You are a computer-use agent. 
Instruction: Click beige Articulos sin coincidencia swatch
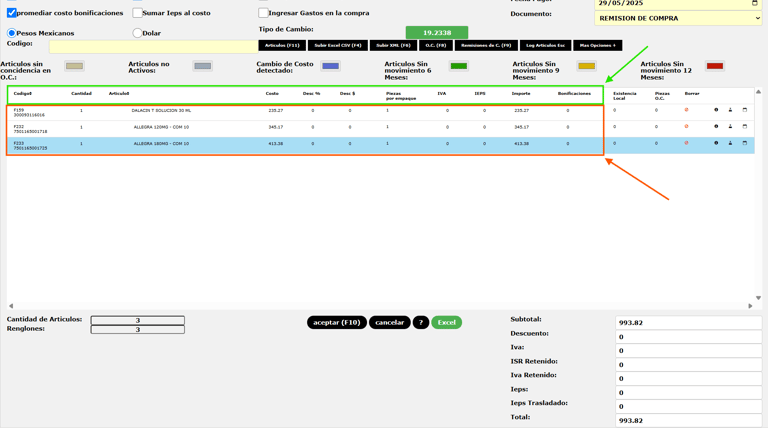[x=74, y=66]
